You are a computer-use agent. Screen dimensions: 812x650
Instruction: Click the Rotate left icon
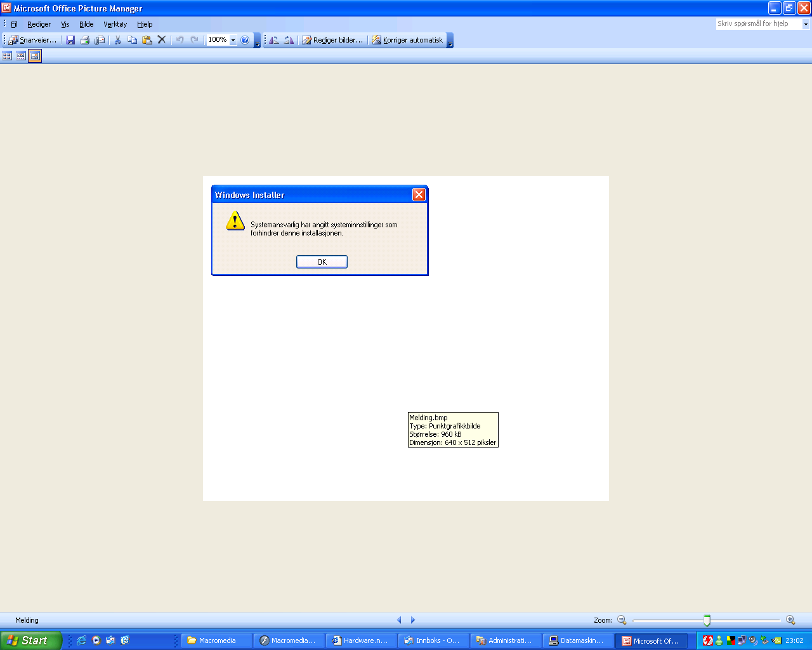pos(274,40)
